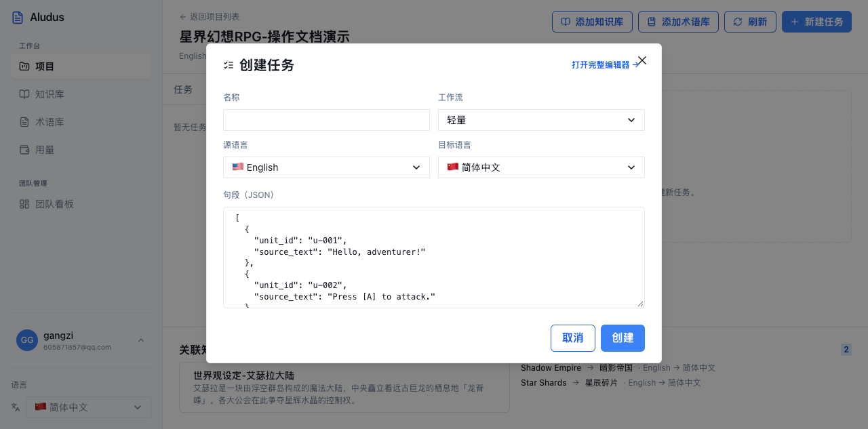Click the 取消 button
This screenshot has height=429, width=868.
pyautogui.click(x=573, y=338)
